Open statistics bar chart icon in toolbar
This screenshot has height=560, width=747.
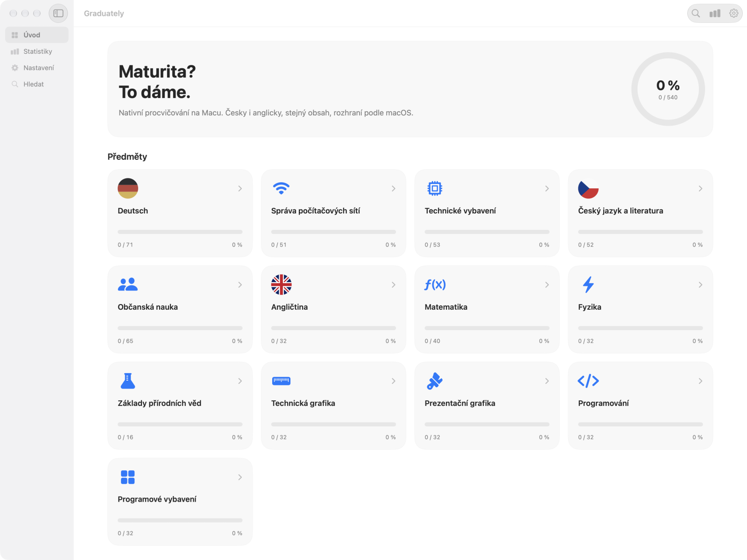pos(715,14)
